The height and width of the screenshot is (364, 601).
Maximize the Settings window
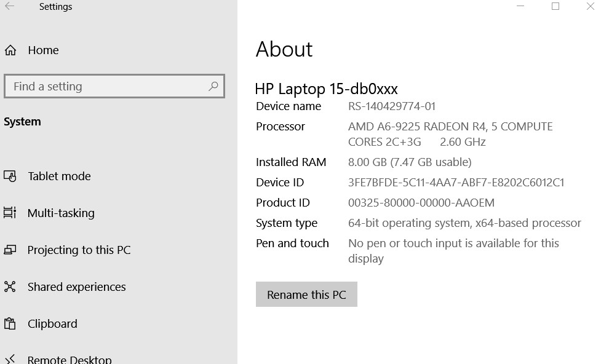point(555,6)
